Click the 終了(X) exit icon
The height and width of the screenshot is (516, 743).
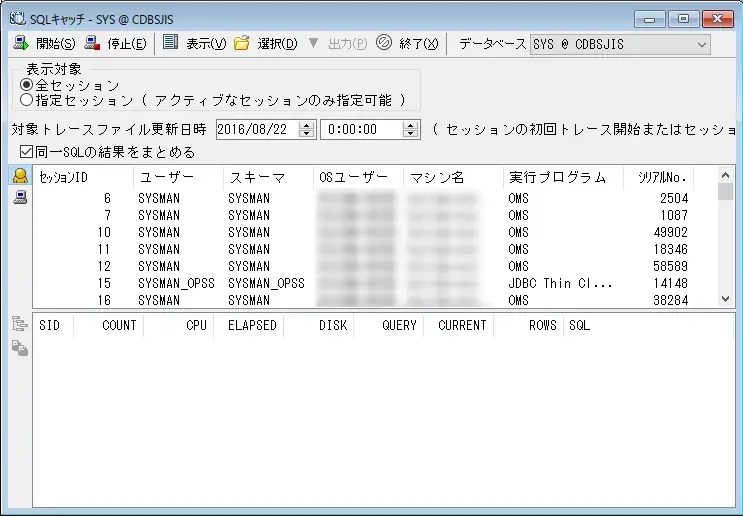(x=383, y=43)
